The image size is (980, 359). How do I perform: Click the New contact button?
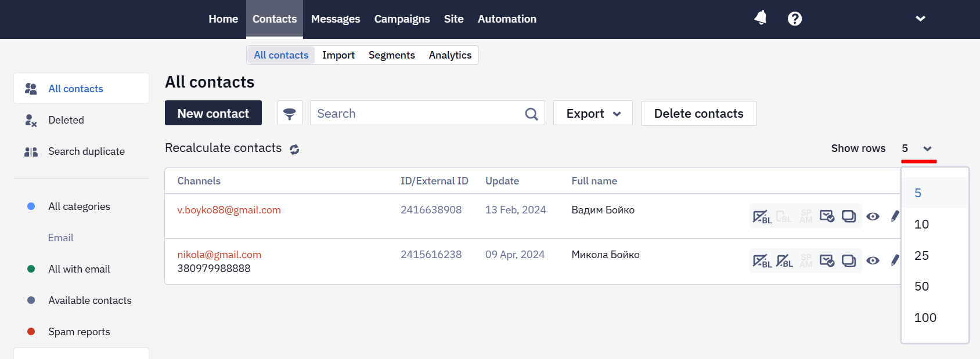[x=213, y=113]
